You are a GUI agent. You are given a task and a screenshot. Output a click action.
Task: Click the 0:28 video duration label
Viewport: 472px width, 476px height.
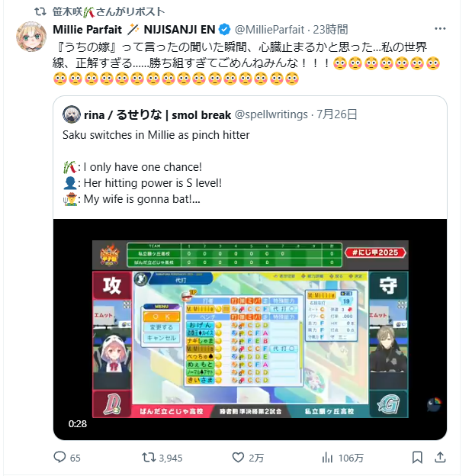pos(78,424)
